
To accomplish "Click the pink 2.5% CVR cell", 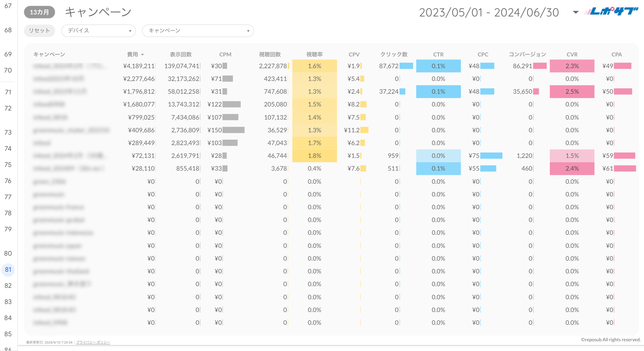I will coord(572,92).
